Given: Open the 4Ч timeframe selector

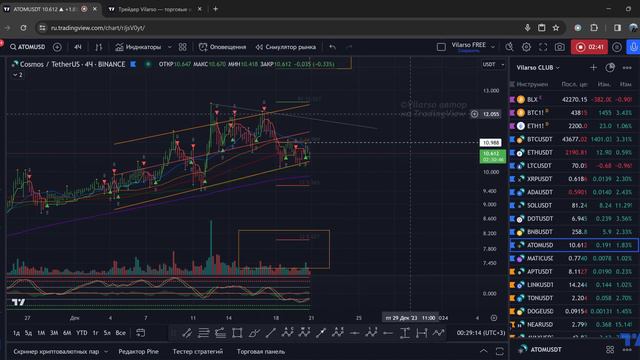Looking at the screenshot, I should pos(78,47).
